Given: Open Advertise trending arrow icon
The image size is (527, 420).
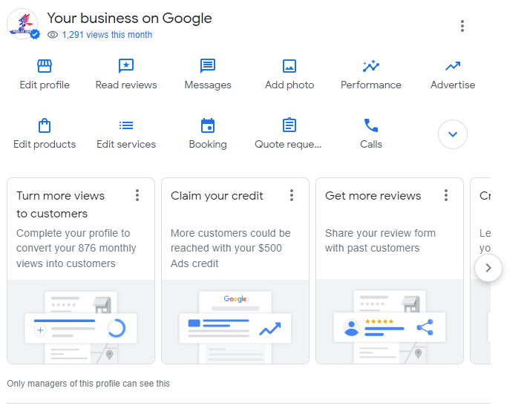Looking at the screenshot, I should (x=453, y=66).
